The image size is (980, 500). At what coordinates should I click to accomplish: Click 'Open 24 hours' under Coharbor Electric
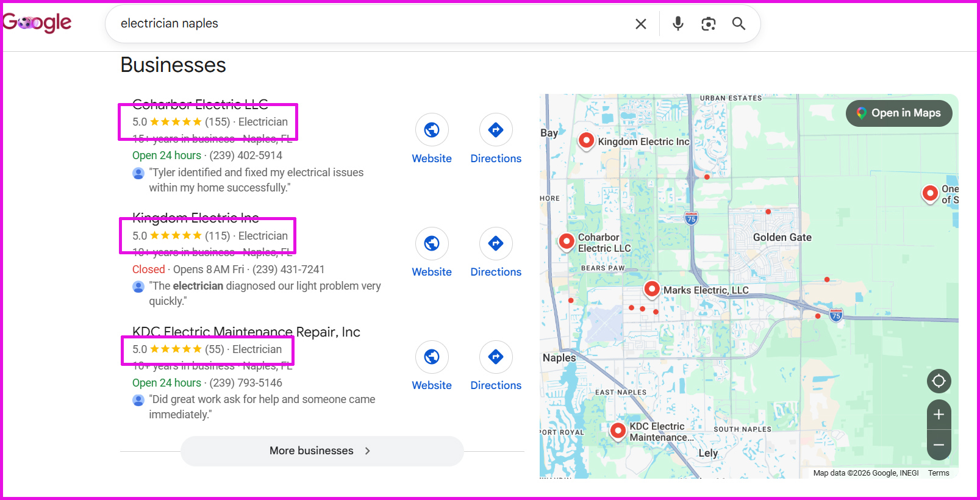pyautogui.click(x=166, y=155)
